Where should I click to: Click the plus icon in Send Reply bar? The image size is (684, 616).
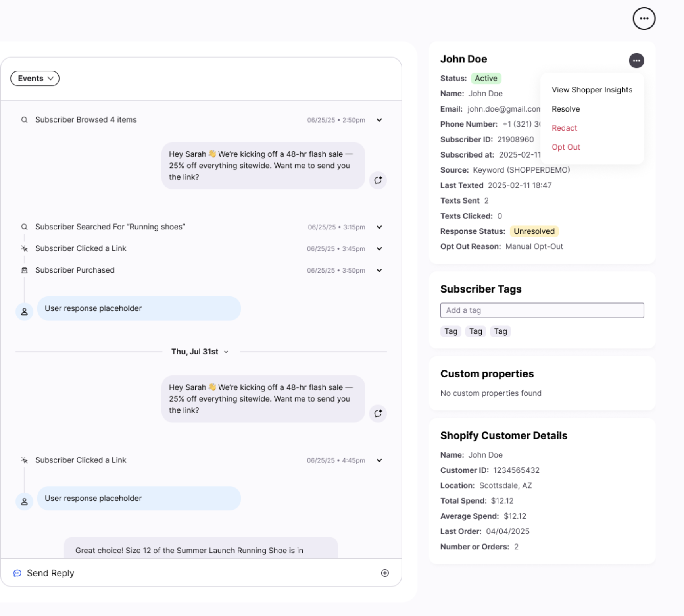click(384, 573)
